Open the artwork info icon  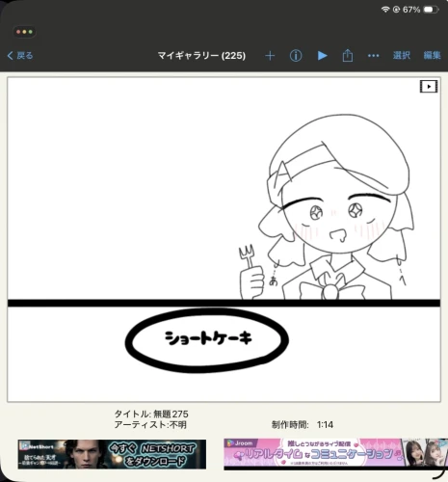[296, 56]
